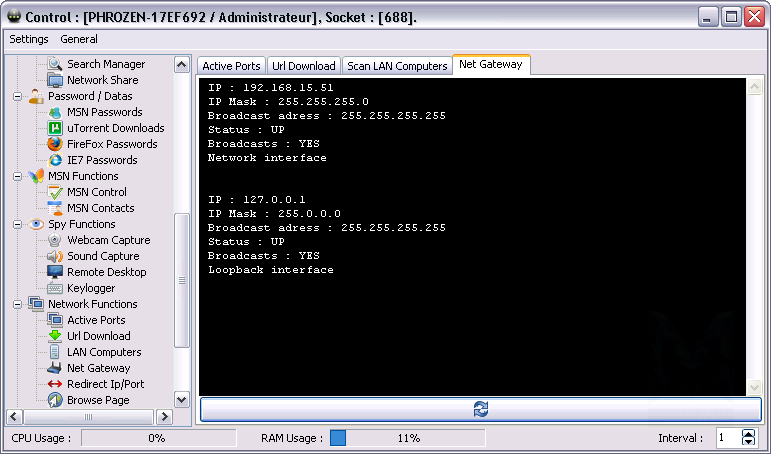The height and width of the screenshot is (454, 771).
Task: Click the refresh button below the console
Action: [x=481, y=409]
